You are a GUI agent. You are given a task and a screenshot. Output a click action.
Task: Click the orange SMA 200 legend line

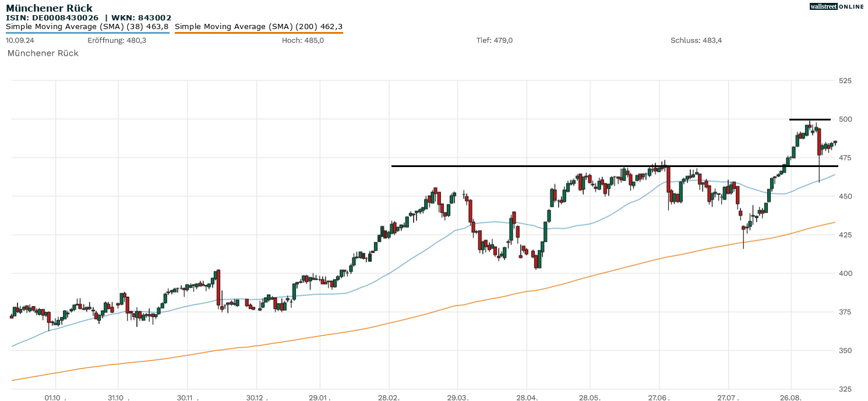click(x=259, y=33)
